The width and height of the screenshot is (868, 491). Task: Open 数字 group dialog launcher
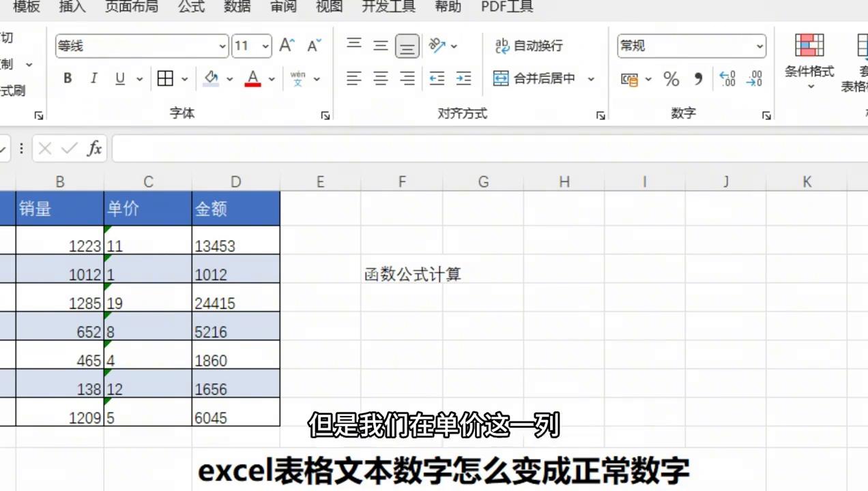(x=766, y=115)
